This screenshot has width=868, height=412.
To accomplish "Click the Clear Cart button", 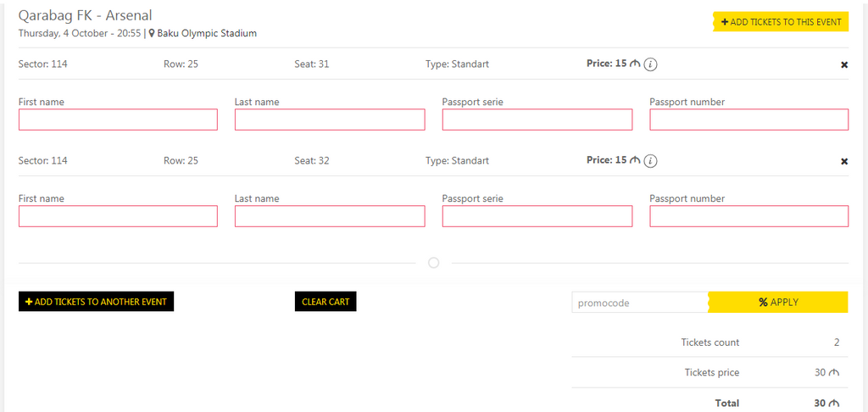I will (325, 302).
